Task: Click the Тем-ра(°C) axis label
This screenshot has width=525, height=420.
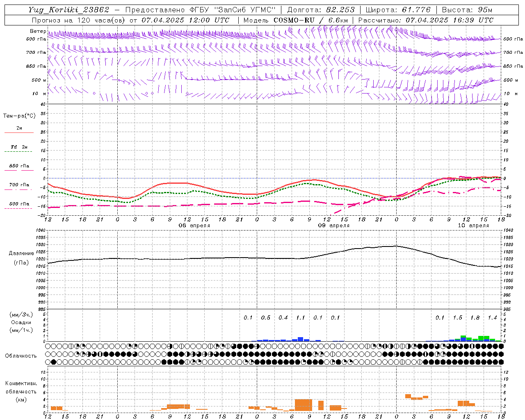Action: point(19,116)
